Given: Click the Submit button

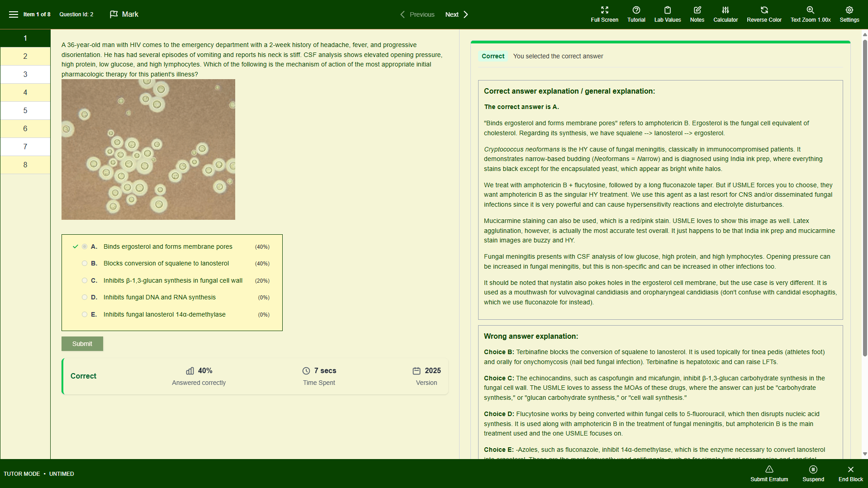Looking at the screenshot, I should coord(82,344).
